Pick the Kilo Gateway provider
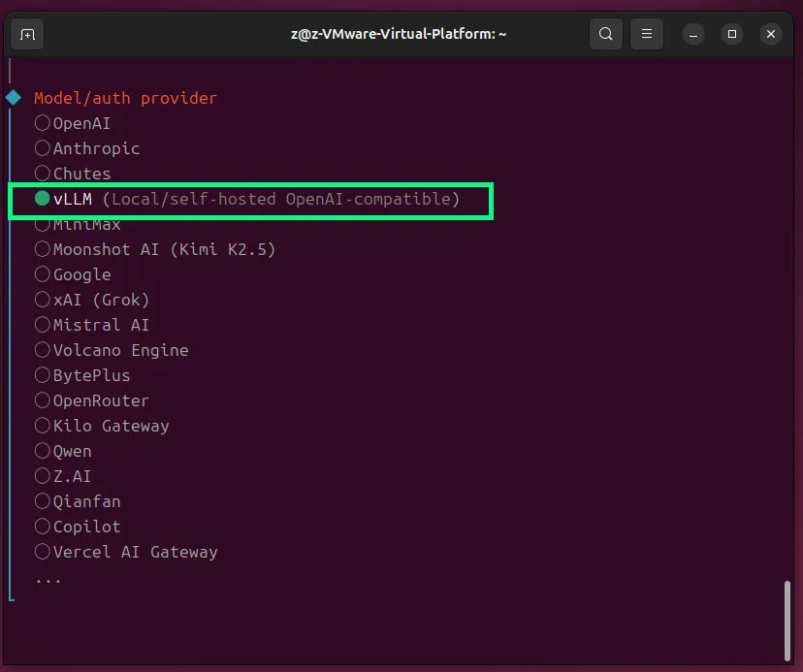This screenshot has height=672, width=803. point(43,426)
